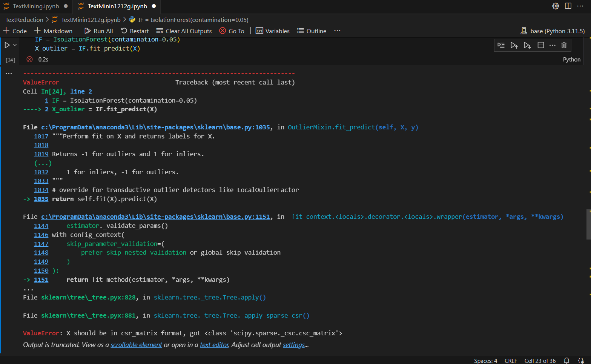Viewport: 591px width, 364px height.
Task: Run cell 24 play button
Action: pos(7,45)
